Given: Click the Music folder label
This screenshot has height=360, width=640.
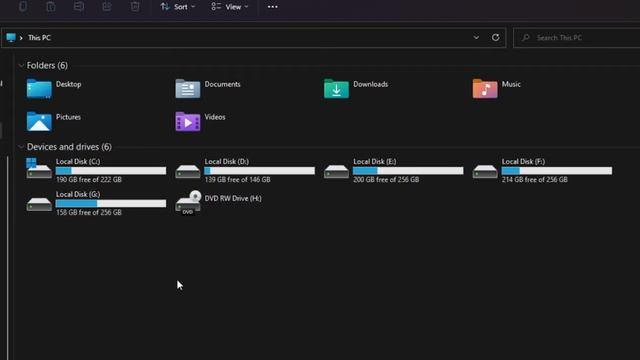Looking at the screenshot, I should click(x=511, y=84).
